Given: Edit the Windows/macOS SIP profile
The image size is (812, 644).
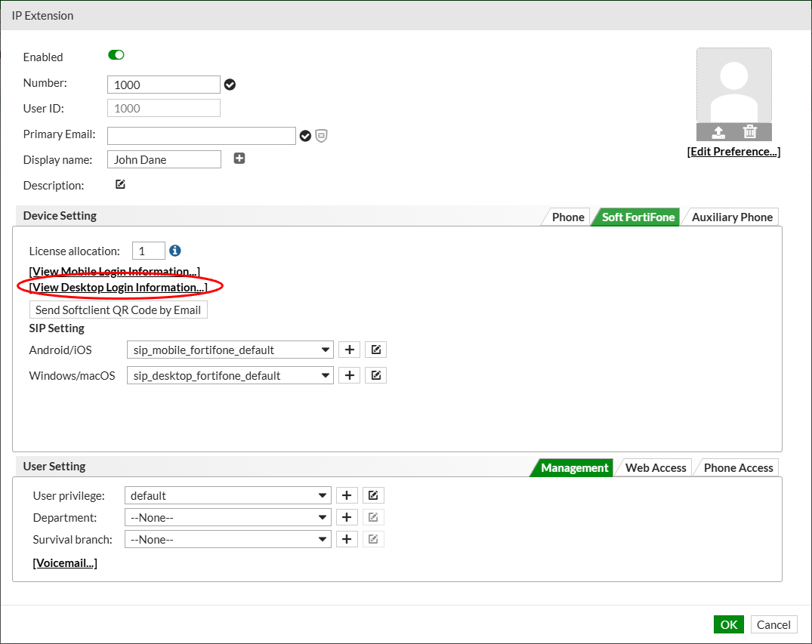Looking at the screenshot, I should [376, 375].
